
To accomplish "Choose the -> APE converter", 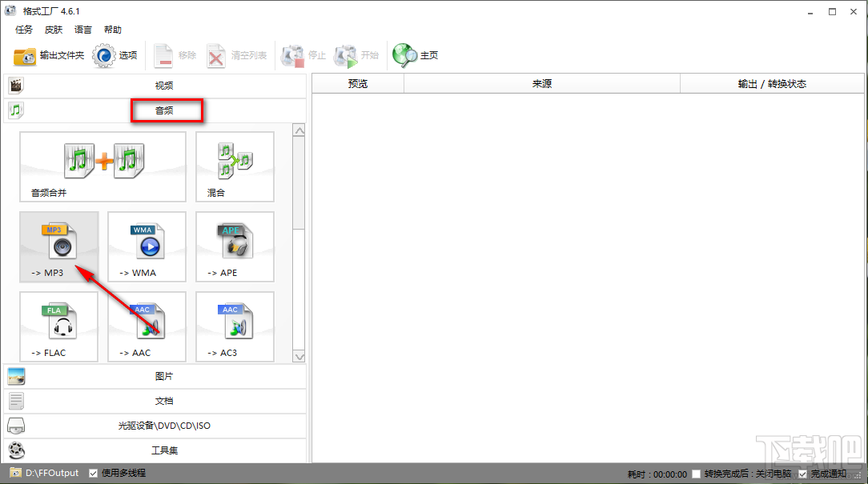I will (235, 246).
